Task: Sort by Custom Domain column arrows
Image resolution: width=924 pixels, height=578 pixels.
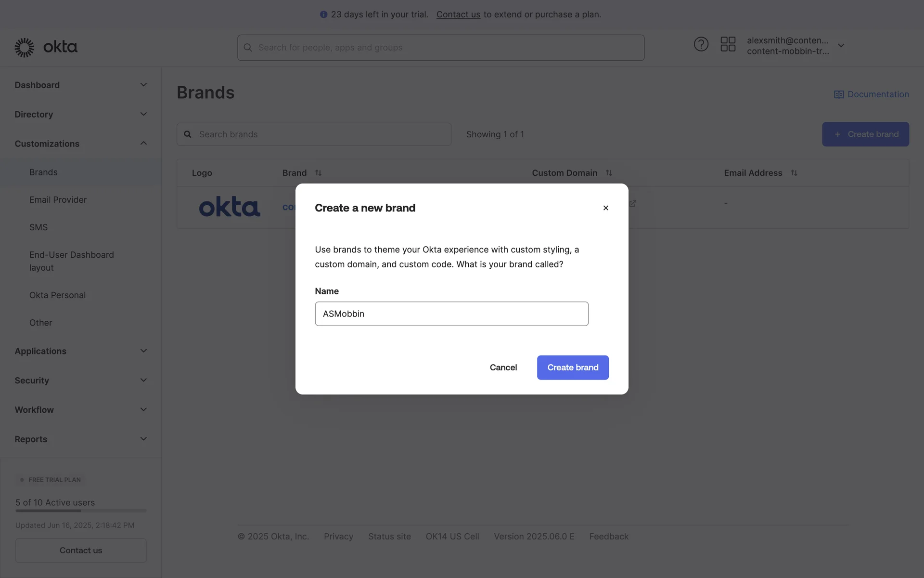Action: pos(609,173)
